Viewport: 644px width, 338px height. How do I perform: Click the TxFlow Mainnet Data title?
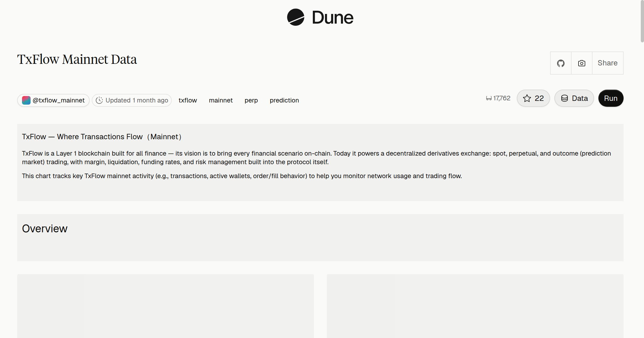pos(77,59)
